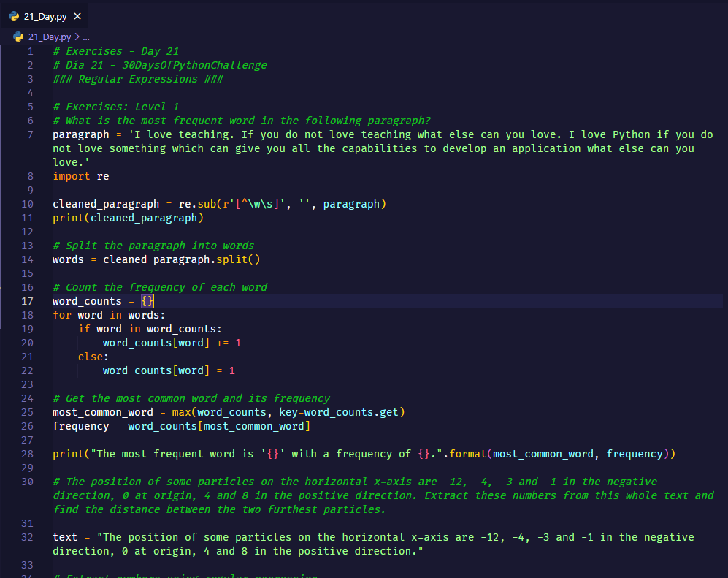Click the Python icon in the editor tab
The width and height of the screenshot is (728, 578).
point(14,16)
